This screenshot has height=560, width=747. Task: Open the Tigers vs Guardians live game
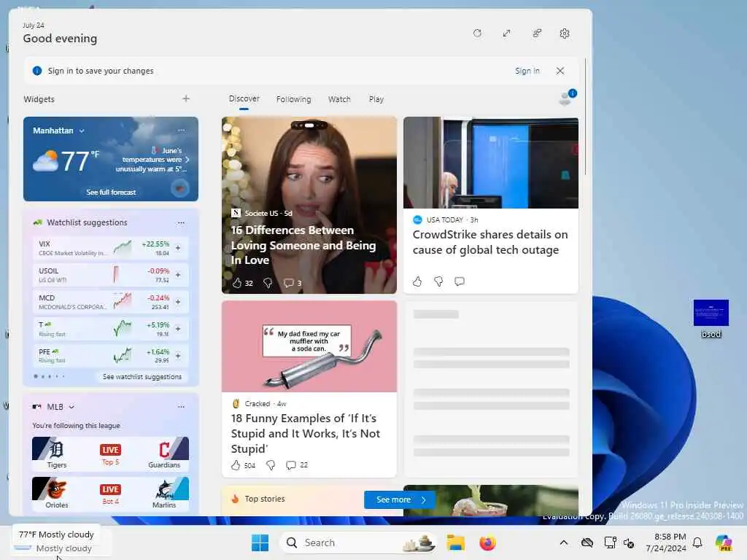coord(111,454)
